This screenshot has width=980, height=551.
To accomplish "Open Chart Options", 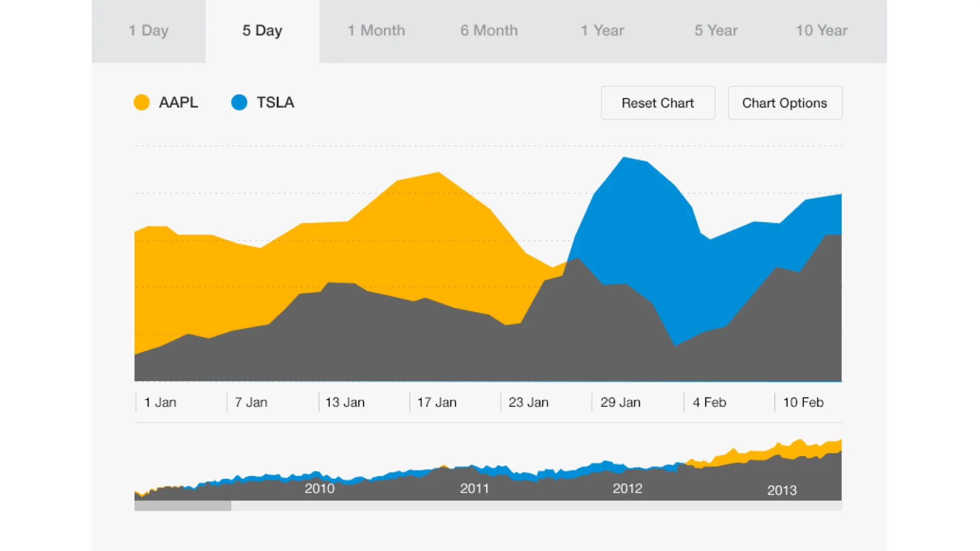I will [x=785, y=103].
